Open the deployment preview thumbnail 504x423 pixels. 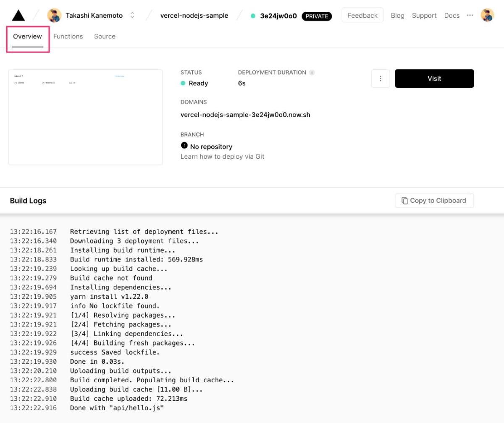[85, 117]
